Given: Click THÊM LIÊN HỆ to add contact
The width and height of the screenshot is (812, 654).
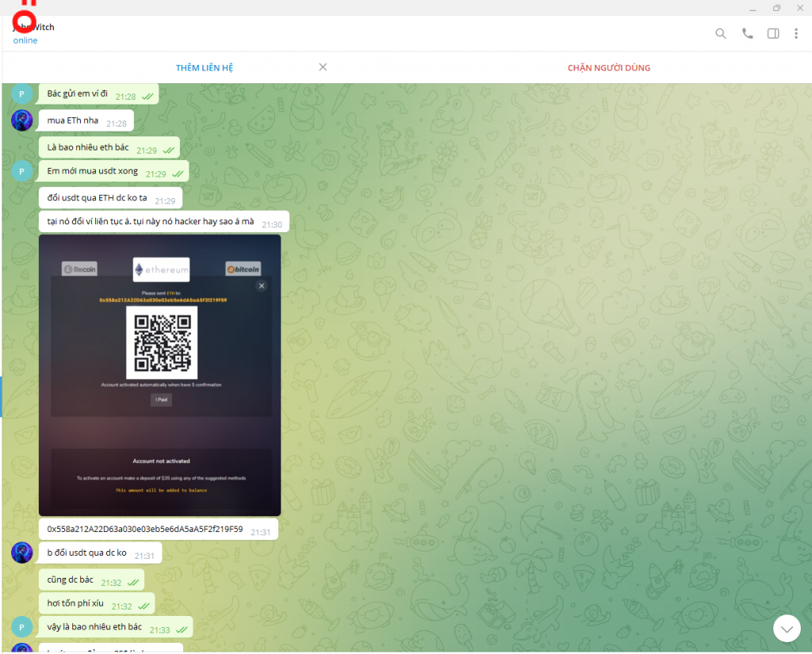Looking at the screenshot, I should (205, 67).
